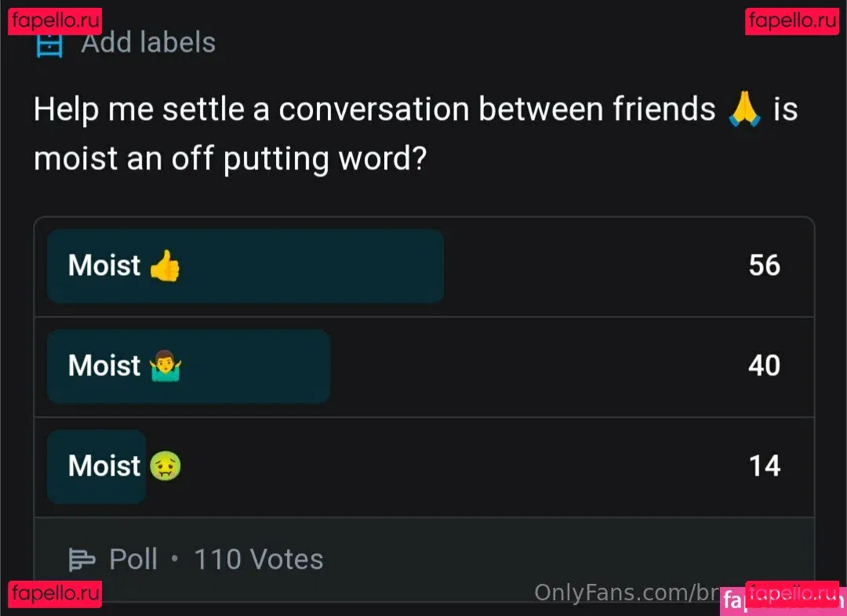Click the top-right fapello.ru watermark
Image resolution: width=847 pixels, height=616 pixels.
pos(792,20)
